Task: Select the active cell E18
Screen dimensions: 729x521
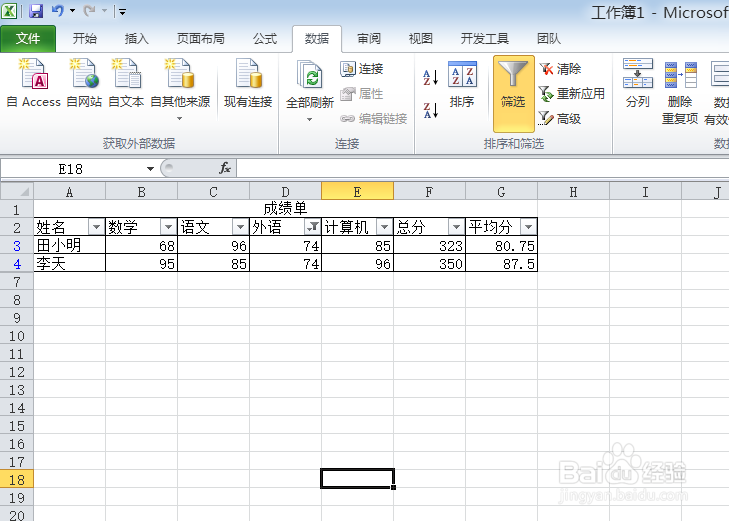Action: point(357,479)
